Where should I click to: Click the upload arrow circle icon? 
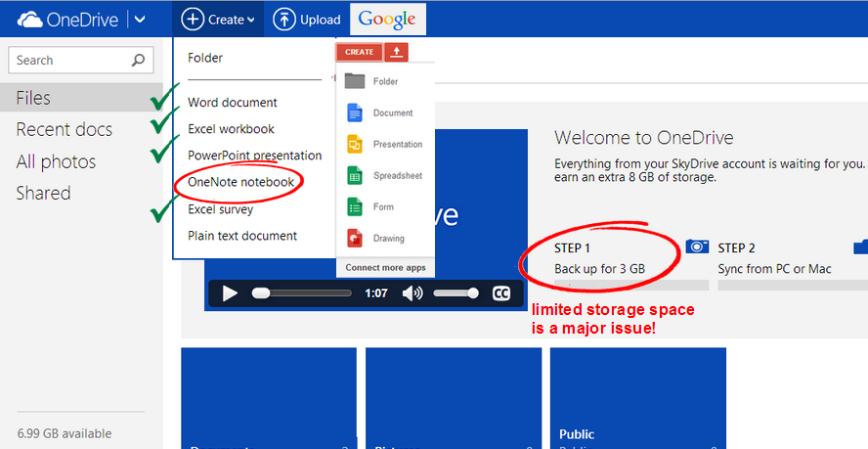(284, 20)
